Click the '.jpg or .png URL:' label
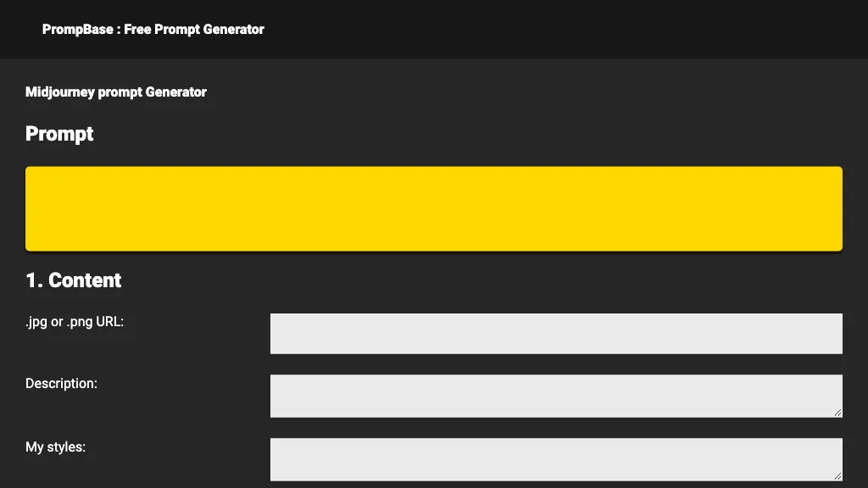The image size is (868, 488). [x=75, y=322]
